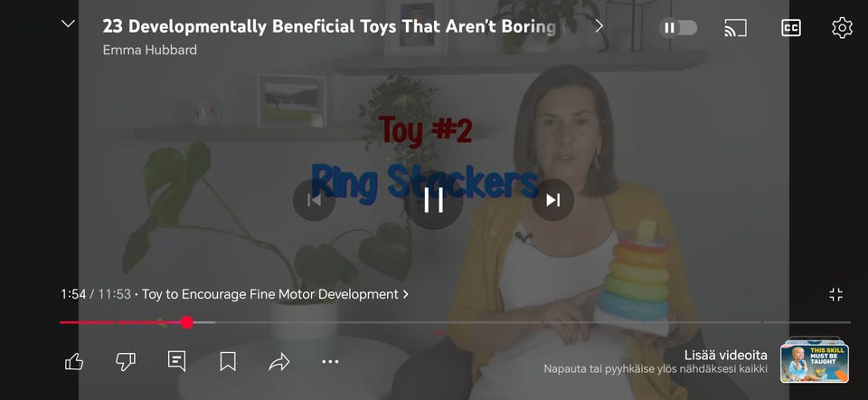Image resolution: width=868 pixels, height=400 pixels.
Task: Toggle the autoplay switch
Action: tap(678, 28)
